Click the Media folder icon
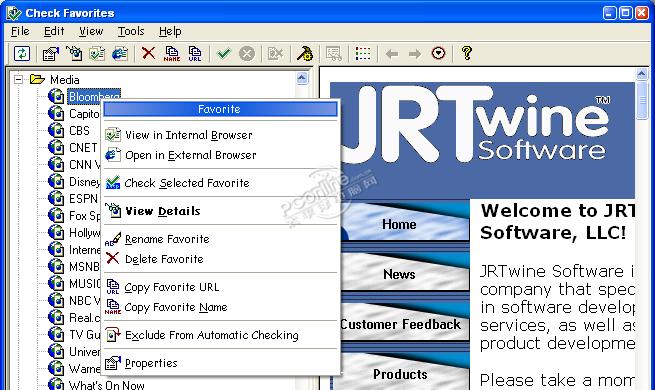 37,79
